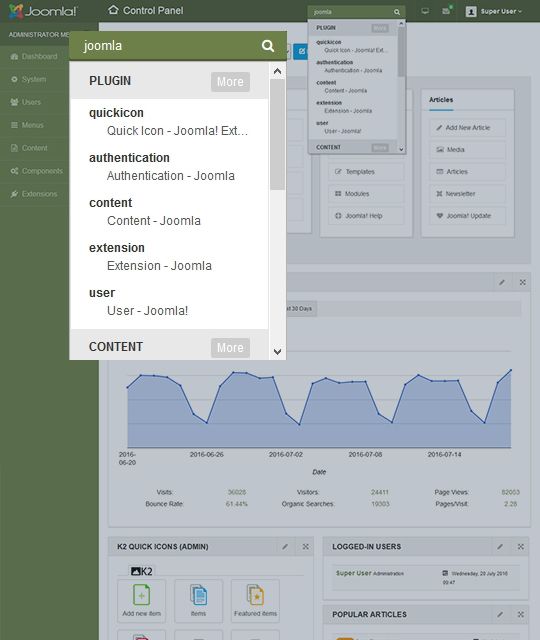Open the Templates quick link
Screen dimensions: 540x640
(x=366, y=172)
